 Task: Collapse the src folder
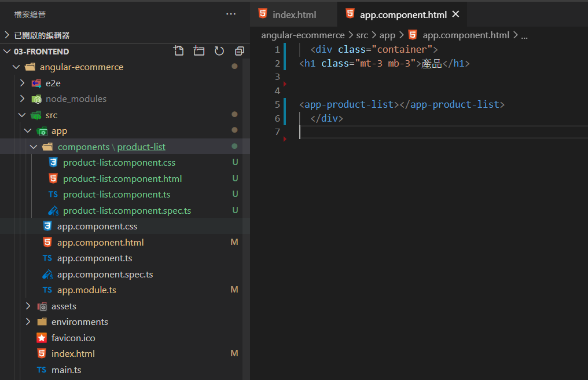pyautogui.click(x=23, y=115)
